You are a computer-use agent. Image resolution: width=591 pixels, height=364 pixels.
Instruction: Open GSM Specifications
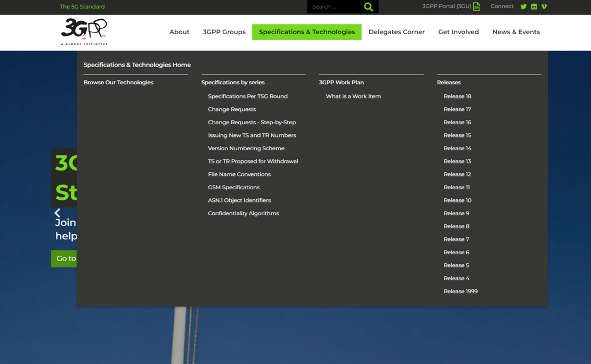tap(234, 187)
